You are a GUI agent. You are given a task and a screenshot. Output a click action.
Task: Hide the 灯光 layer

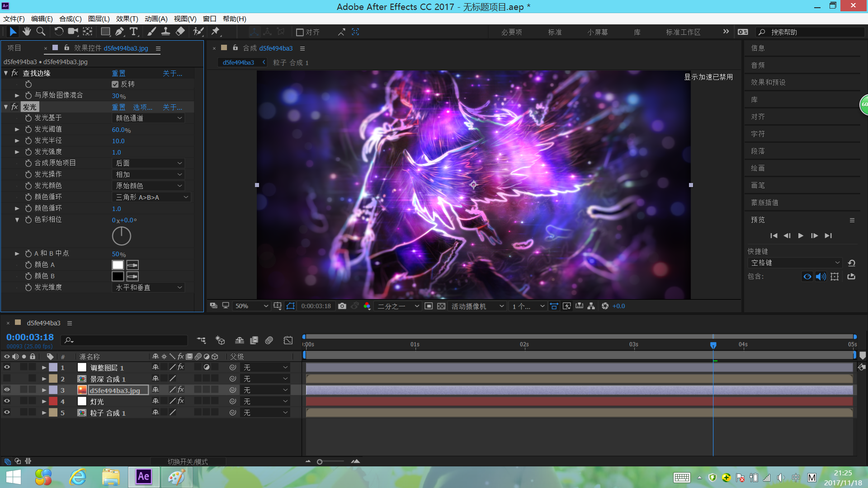click(x=7, y=401)
